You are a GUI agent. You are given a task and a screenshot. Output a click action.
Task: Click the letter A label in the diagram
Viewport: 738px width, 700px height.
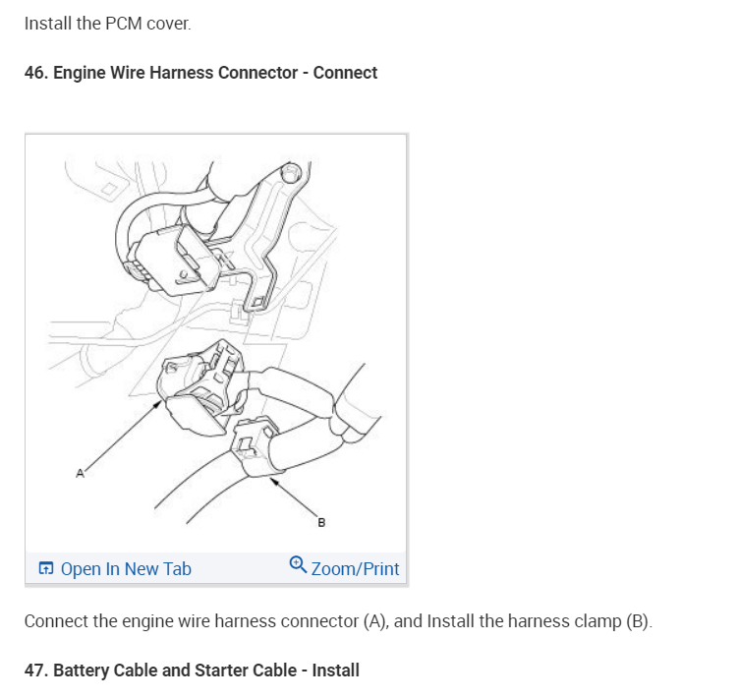pos(80,473)
